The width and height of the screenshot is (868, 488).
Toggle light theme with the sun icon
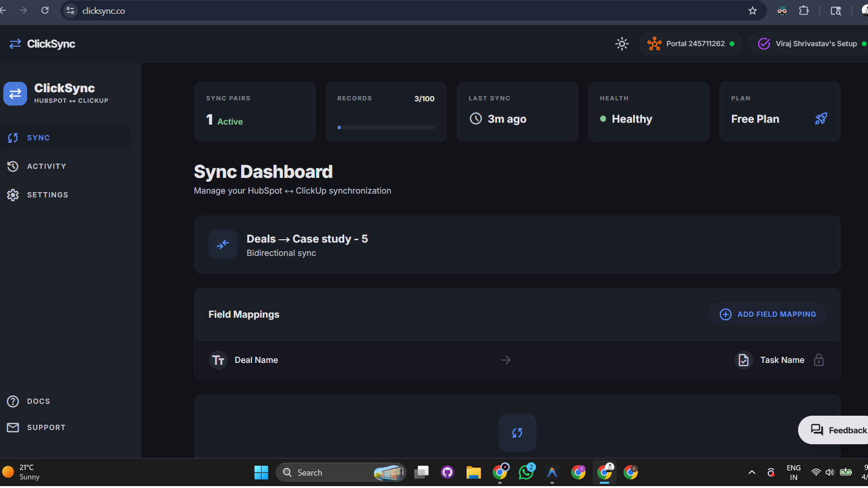coord(622,44)
